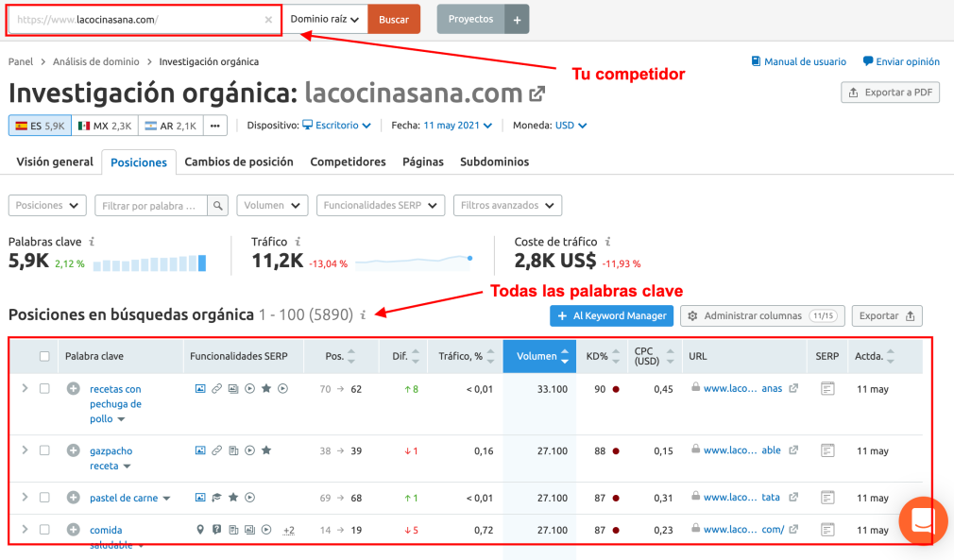Add 'comida saludable' keyword via plus icon

73,530
